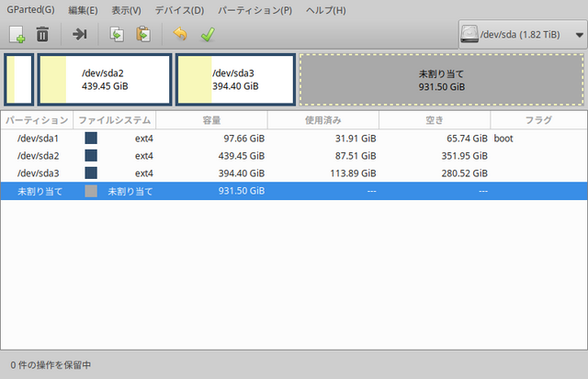Apply all operations with green checkmark
Screen dimensions: 588x379
click(208, 35)
